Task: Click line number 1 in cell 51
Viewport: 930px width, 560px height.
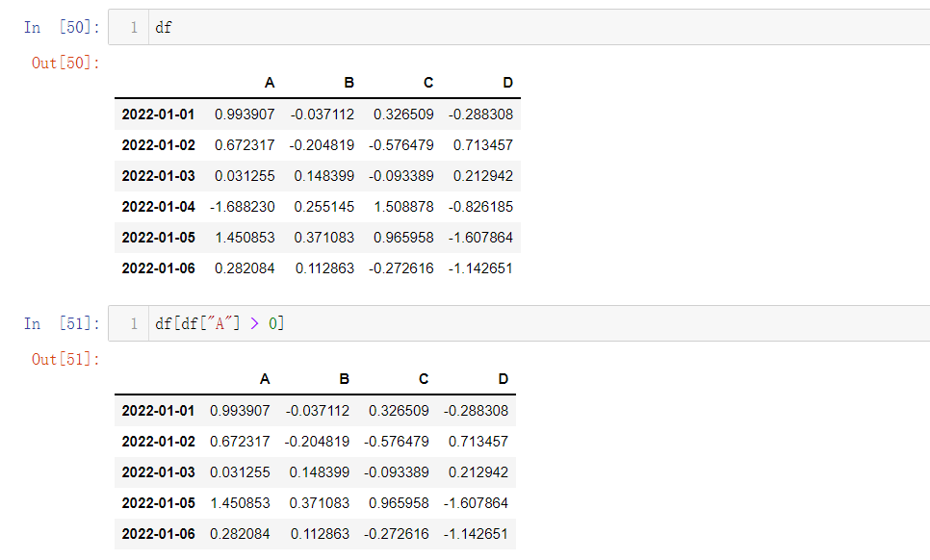Action: [134, 323]
